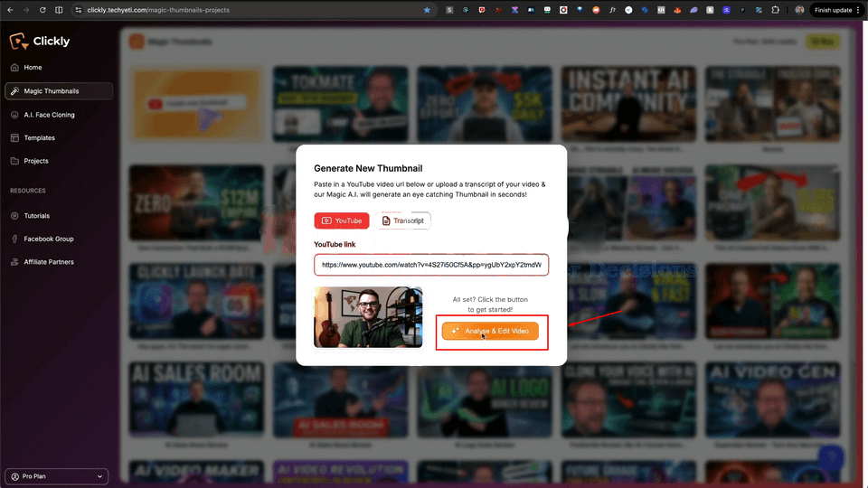Select the YouTube source option
The width and height of the screenshot is (868, 488).
coord(342,221)
